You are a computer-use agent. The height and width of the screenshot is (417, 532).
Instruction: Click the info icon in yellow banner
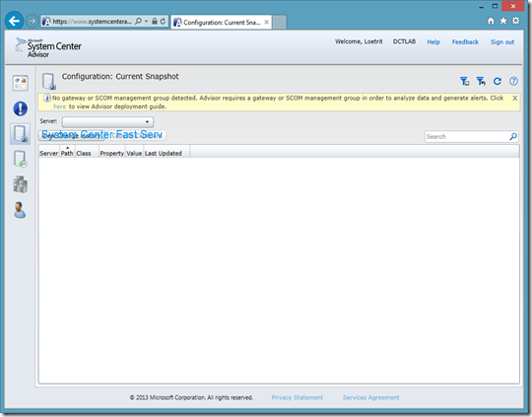tap(47, 99)
